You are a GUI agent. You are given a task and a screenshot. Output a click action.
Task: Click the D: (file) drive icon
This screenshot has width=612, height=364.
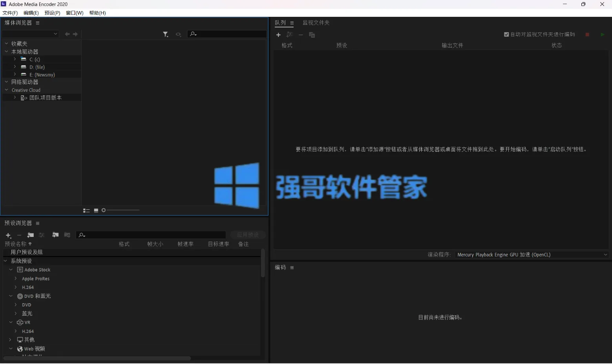(24, 67)
